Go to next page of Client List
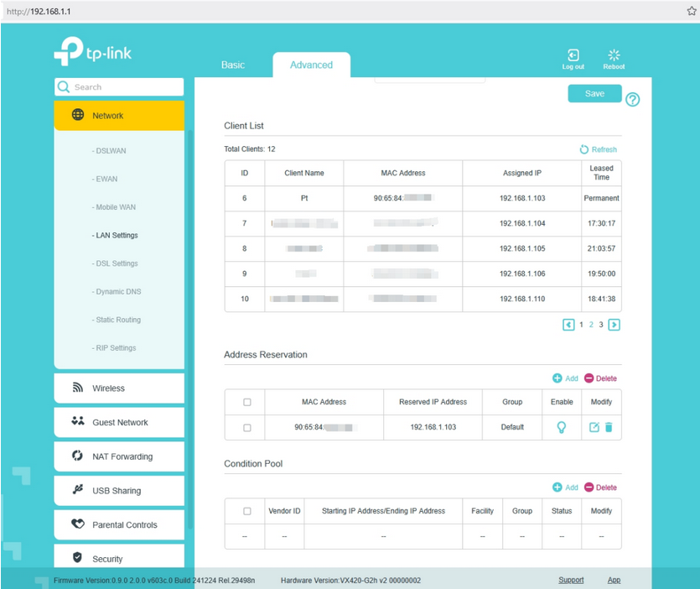 614,325
